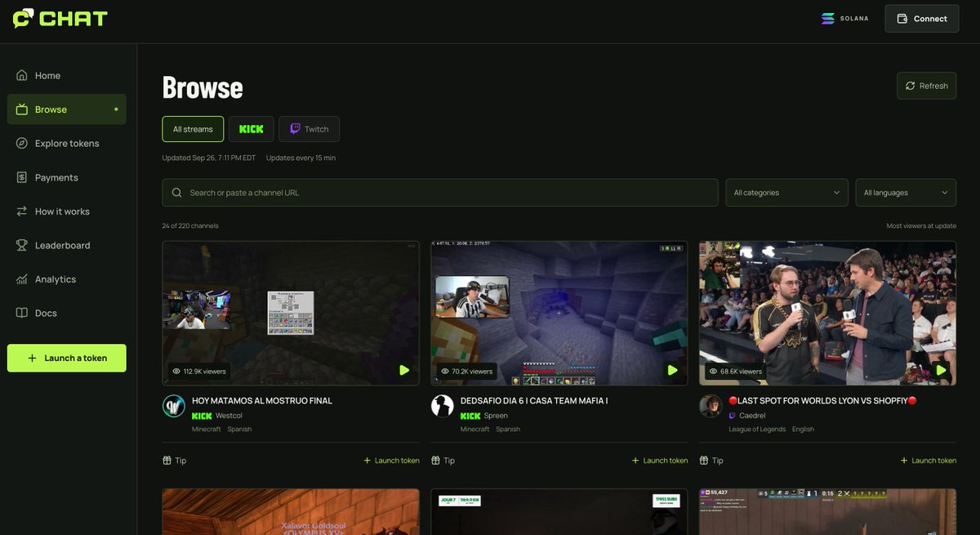Open Analytics page
This screenshot has height=535, width=980.
coord(67,279)
